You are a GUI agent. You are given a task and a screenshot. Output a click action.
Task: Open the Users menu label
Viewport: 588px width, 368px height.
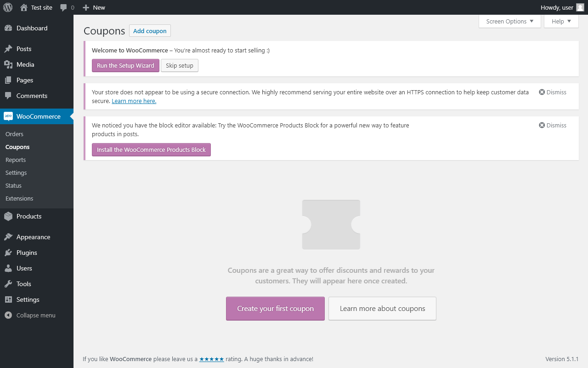(x=24, y=268)
